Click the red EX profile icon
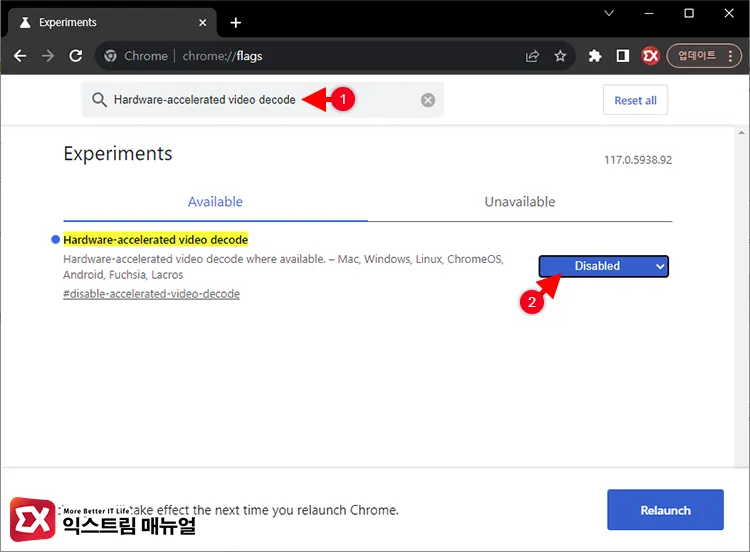 650,56
